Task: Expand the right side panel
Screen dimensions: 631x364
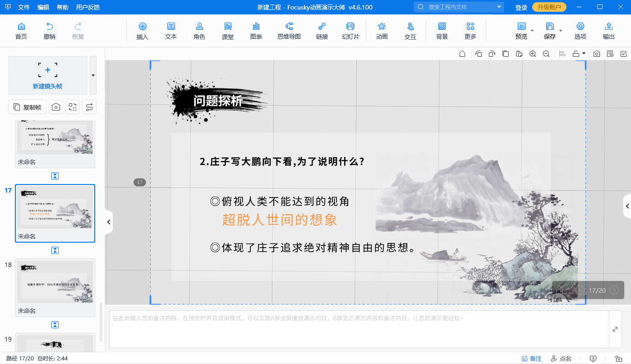Action: pos(627,206)
